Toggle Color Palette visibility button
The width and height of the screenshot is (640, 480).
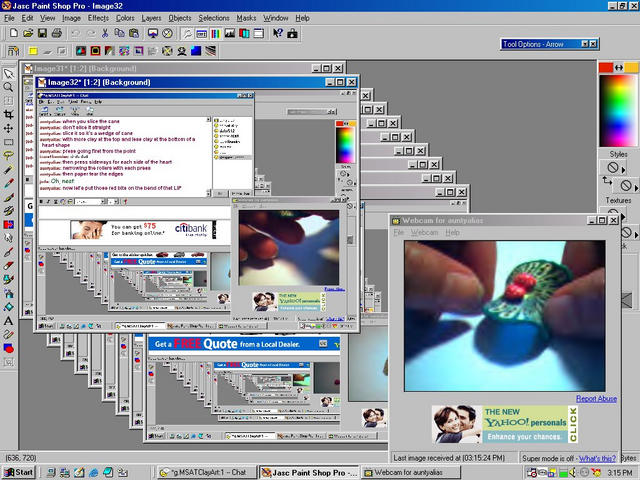tap(216, 33)
